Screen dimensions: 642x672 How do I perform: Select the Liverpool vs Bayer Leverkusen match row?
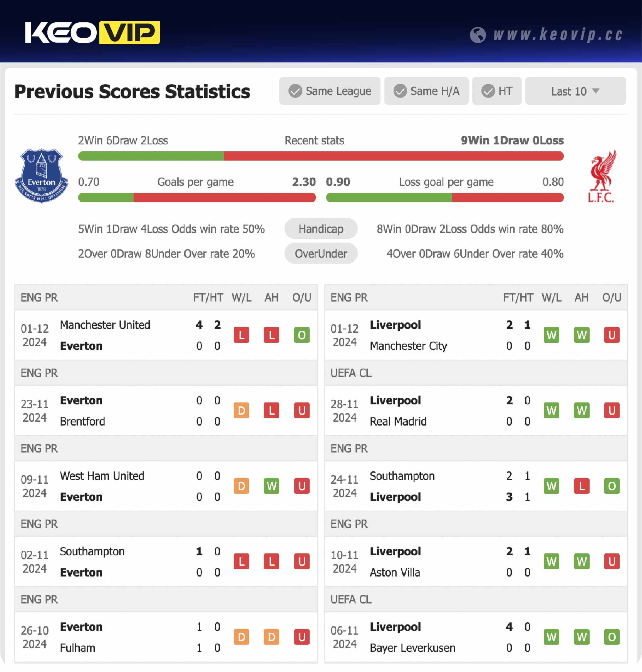pos(475,637)
